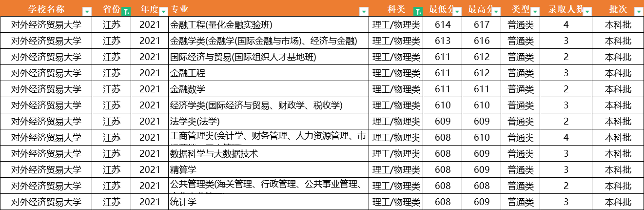This screenshot has height=210, width=644.
Task: Click the 江苏 cell in 精算学 row
Action: [x=112, y=170]
